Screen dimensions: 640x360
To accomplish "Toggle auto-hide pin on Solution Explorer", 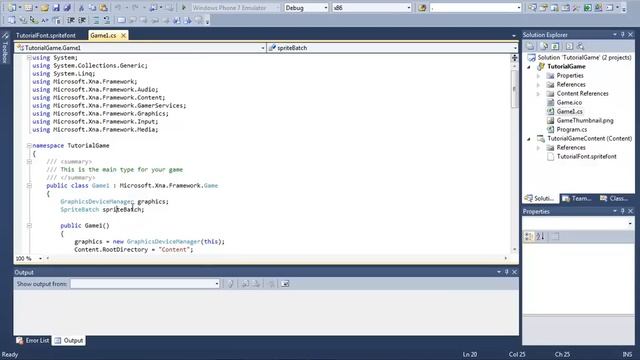I will [x=622, y=35].
